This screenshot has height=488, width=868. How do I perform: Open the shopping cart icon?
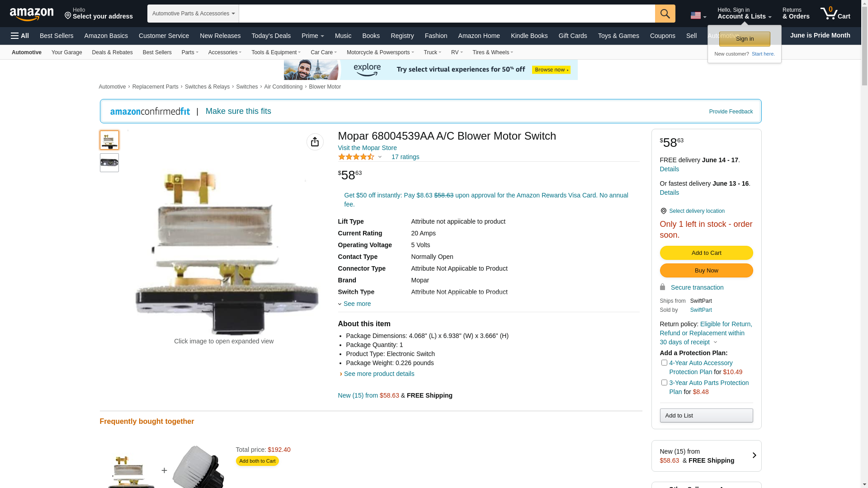coord(835,14)
